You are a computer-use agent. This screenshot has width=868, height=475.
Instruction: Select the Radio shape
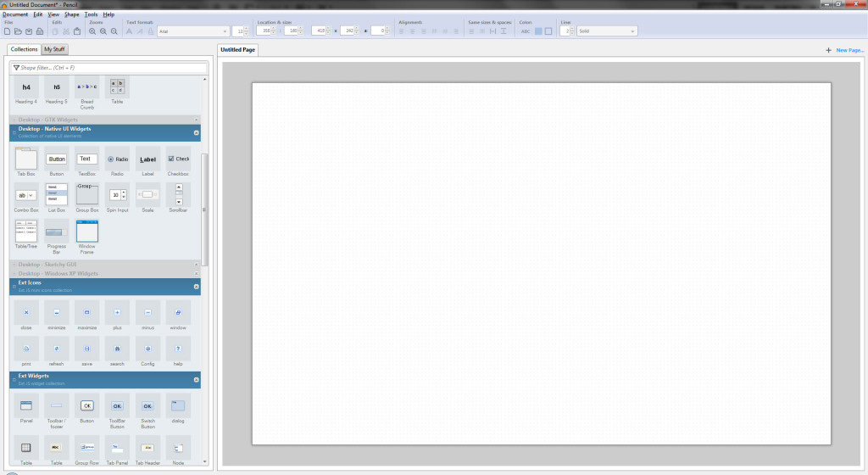[117, 162]
